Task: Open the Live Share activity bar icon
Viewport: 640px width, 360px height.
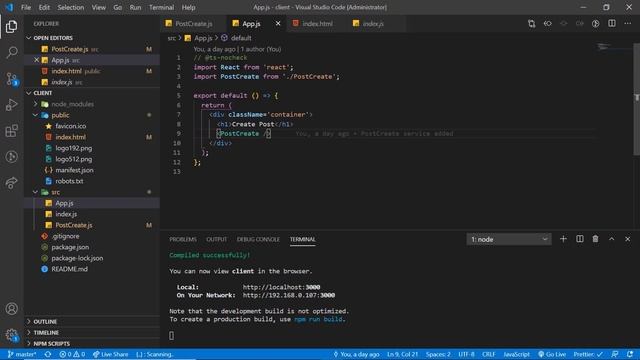Action: pos(11,182)
